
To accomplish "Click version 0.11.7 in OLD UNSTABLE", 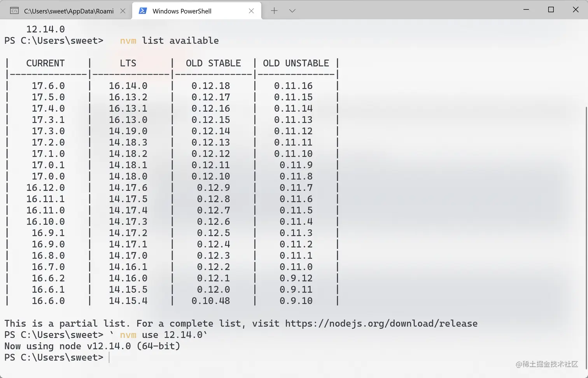I will point(296,188).
